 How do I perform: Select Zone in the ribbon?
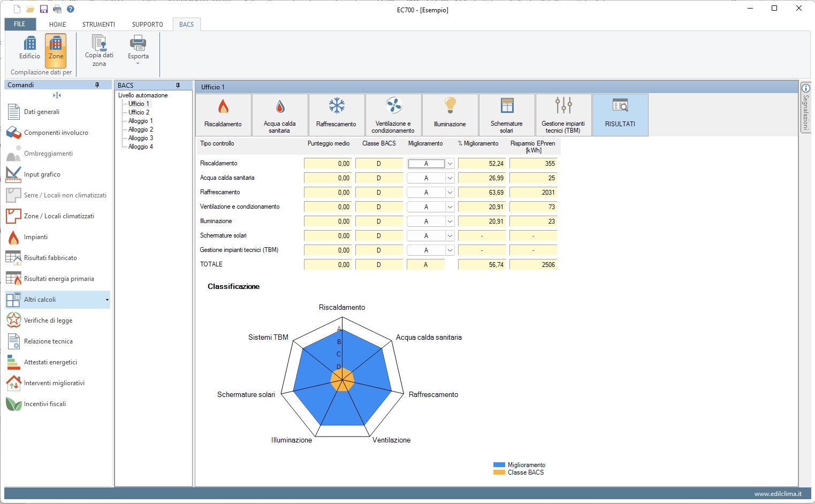pyautogui.click(x=56, y=50)
